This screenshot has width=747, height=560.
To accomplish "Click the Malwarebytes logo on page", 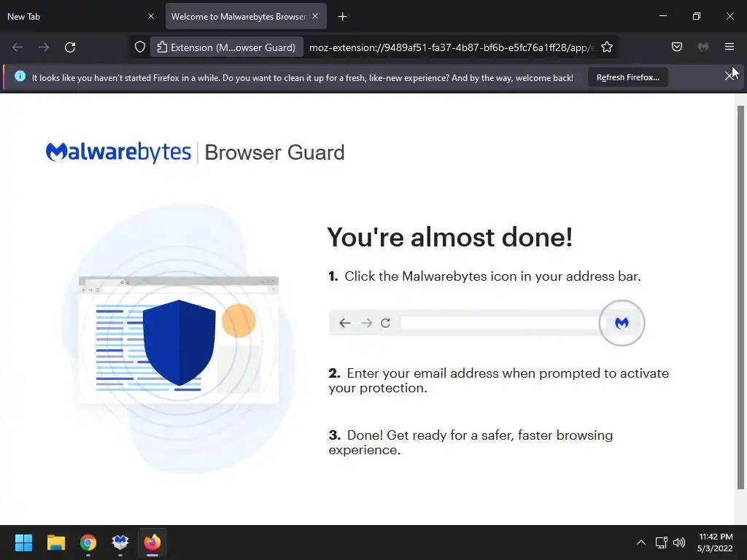I will [118, 152].
